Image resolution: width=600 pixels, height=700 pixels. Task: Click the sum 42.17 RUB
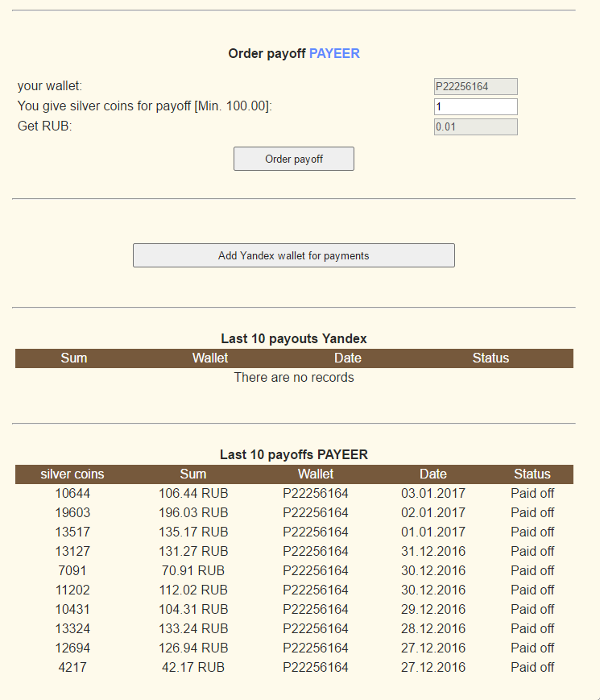(193, 668)
